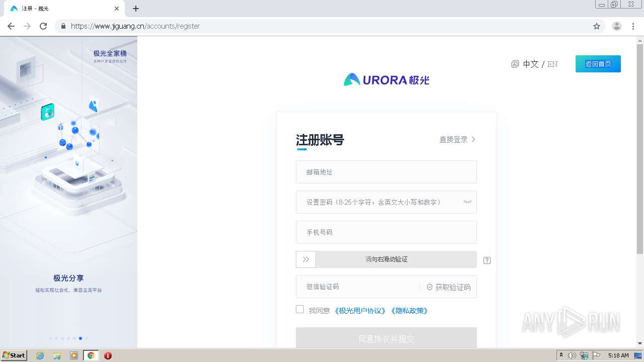
Task: Click the chevron after 直接登录
Action: pyautogui.click(x=473, y=139)
